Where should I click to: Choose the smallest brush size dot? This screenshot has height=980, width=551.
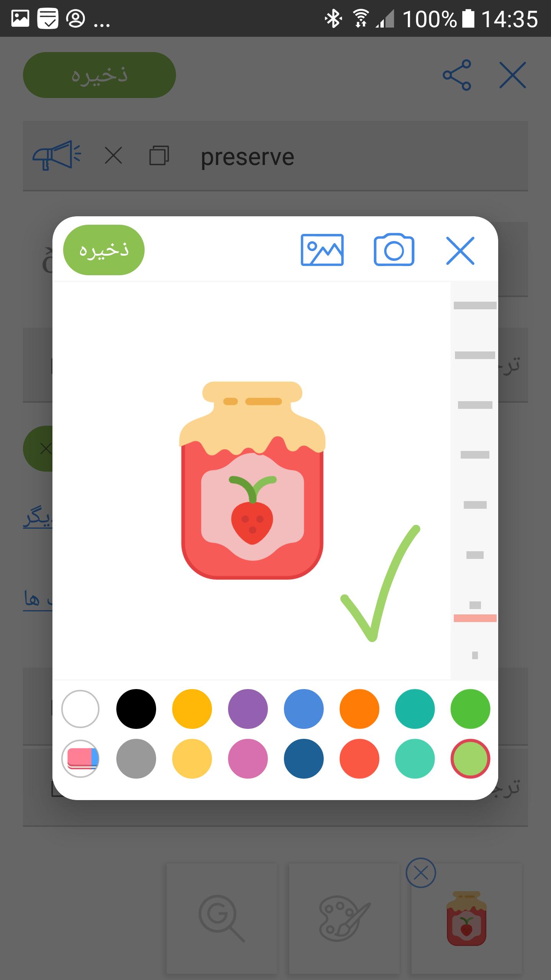[x=475, y=655]
